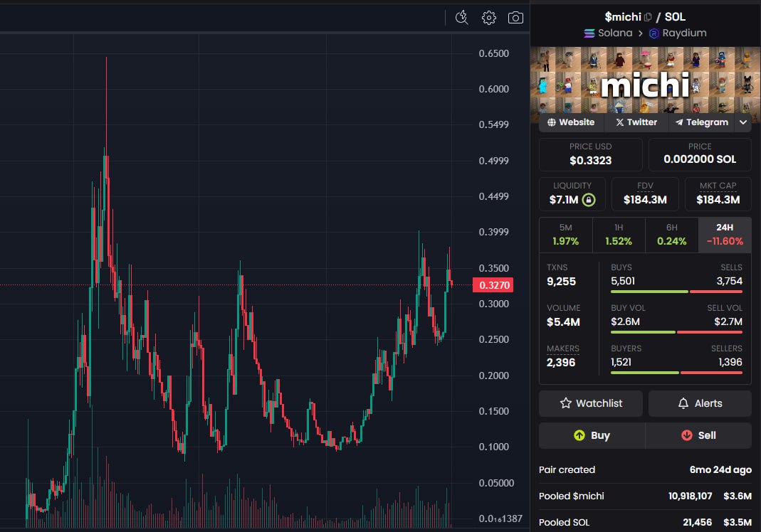761x532 pixels.
Task: Click the 0.6500 price axis label
Action: point(493,53)
